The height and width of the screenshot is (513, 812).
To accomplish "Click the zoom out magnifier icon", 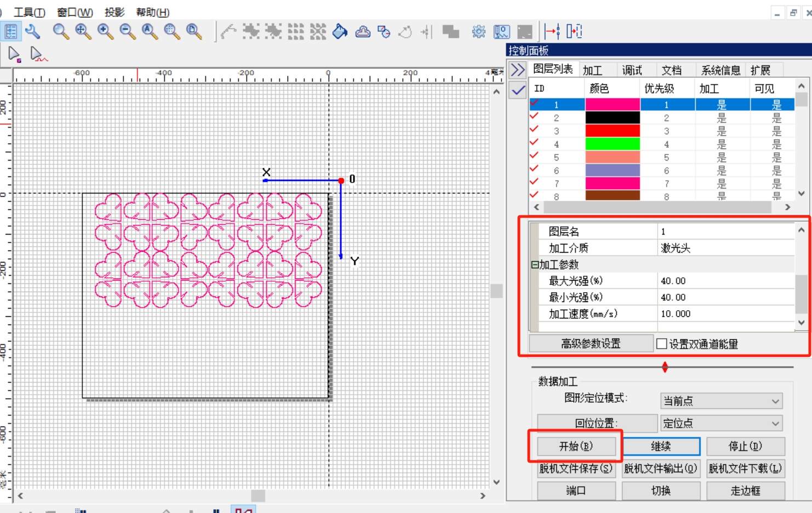I will 128,31.
